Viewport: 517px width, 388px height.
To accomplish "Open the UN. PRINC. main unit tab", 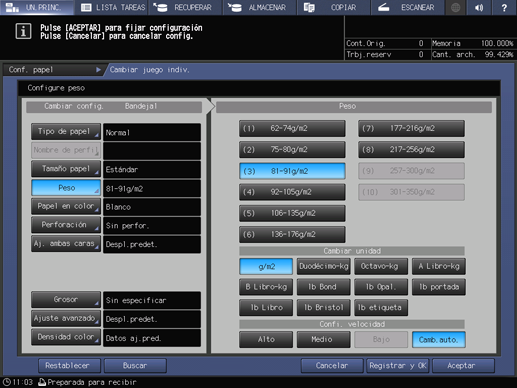I will pos(37,7).
